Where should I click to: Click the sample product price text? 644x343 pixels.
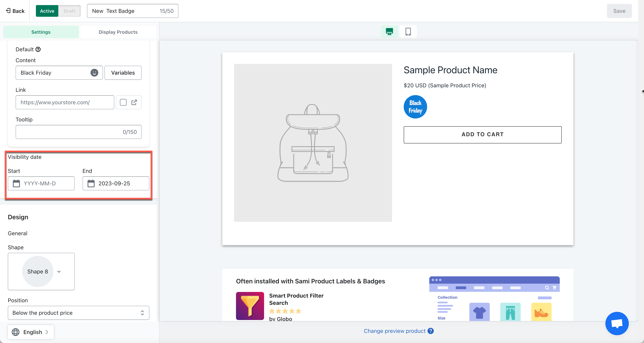[445, 85]
